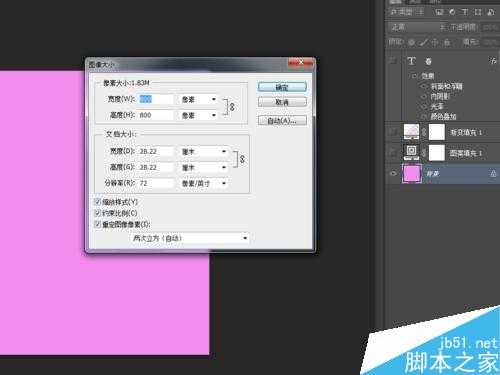The image size is (500, 375).
Task: Click the 确定 (OK) button in Image Size dialog
Action: [282, 87]
